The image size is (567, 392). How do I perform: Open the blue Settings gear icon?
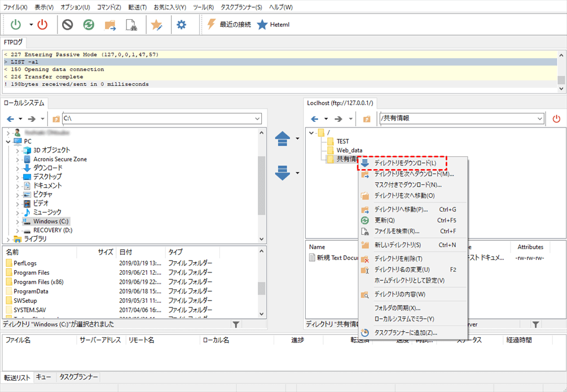[x=181, y=25]
